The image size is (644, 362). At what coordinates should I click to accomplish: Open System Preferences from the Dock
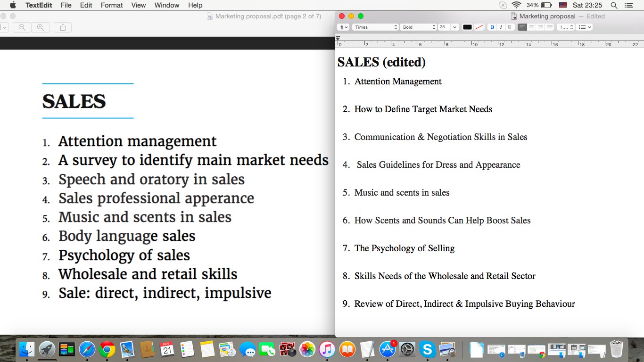[x=407, y=349]
